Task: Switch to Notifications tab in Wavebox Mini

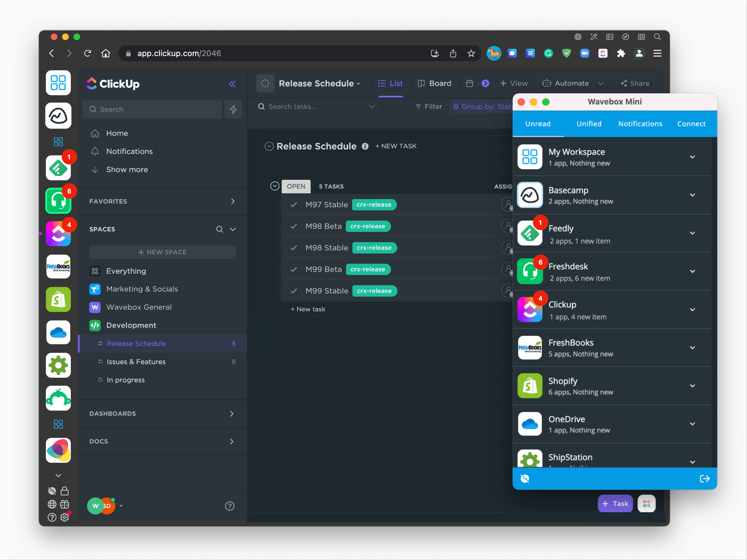Action: (640, 124)
